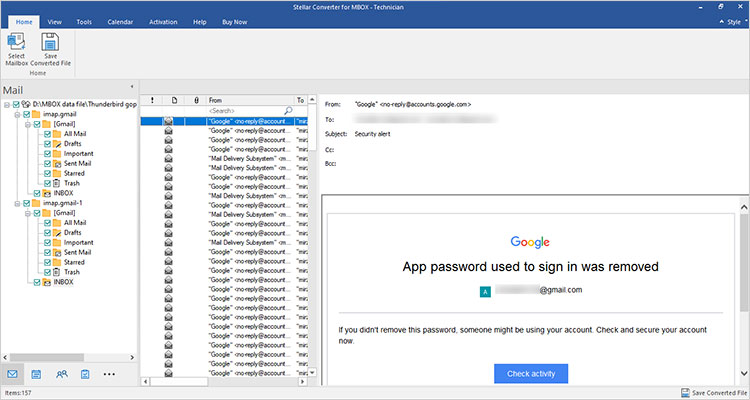Switch to the Home ribbon tab
This screenshot has width=750, height=400.
coord(24,22)
